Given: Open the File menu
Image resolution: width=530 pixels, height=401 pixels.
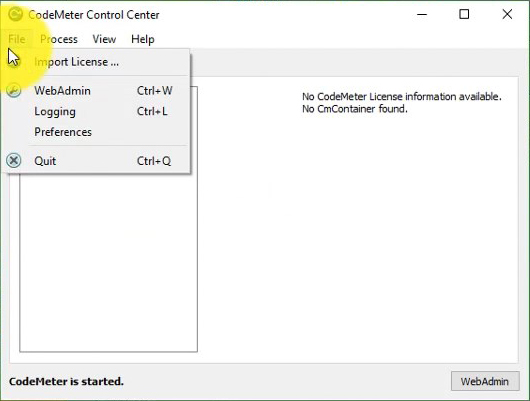Looking at the screenshot, I should tap(17, 39).
